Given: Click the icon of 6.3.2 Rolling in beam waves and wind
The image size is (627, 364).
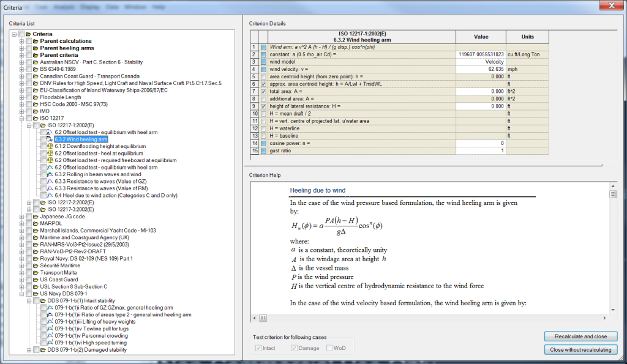Looking at the screenshot, I should 50,174.
